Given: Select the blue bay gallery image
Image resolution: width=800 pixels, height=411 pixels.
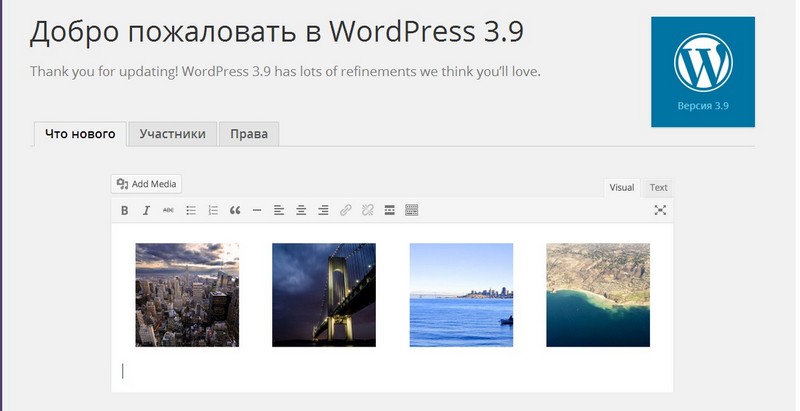Looking at the screenshot, I should [x=461, y=295].
